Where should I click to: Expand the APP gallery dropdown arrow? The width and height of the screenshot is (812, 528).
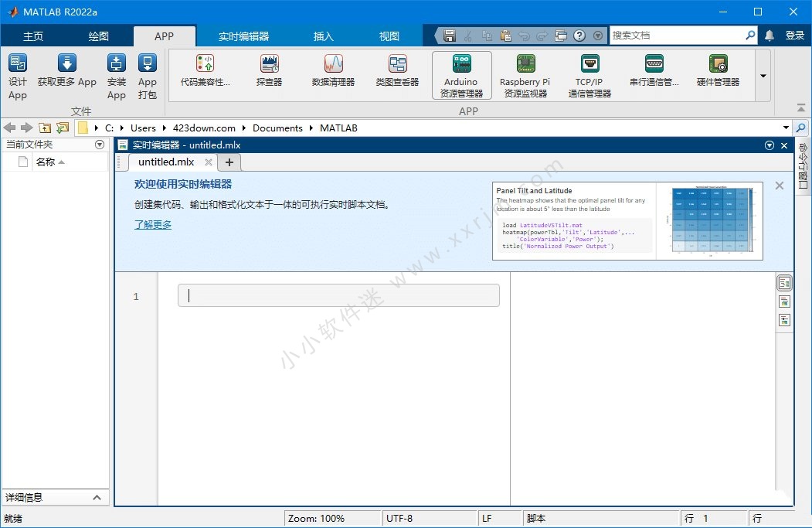pos(763,76)
